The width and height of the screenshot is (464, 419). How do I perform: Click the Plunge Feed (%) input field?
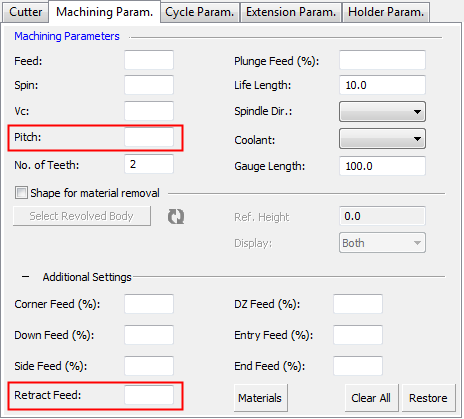tap(382, 60)
